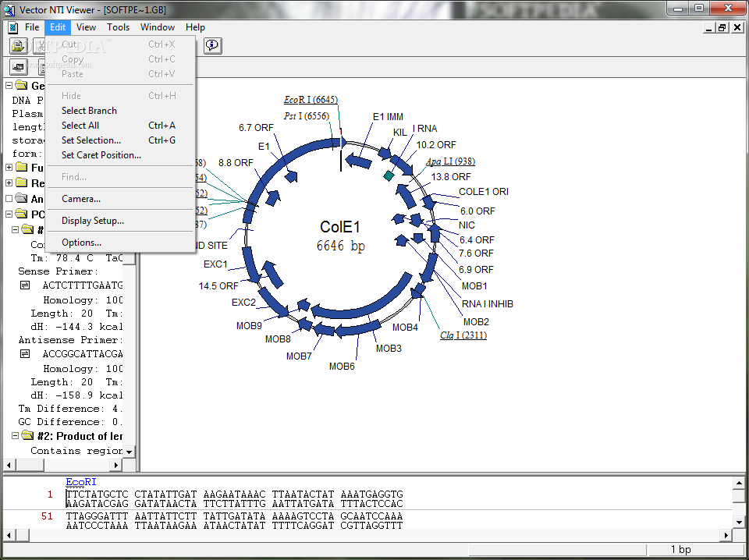This screenshot has width=749, height=560.
Task: Open the View menu
Action: (x=86, y=27)
